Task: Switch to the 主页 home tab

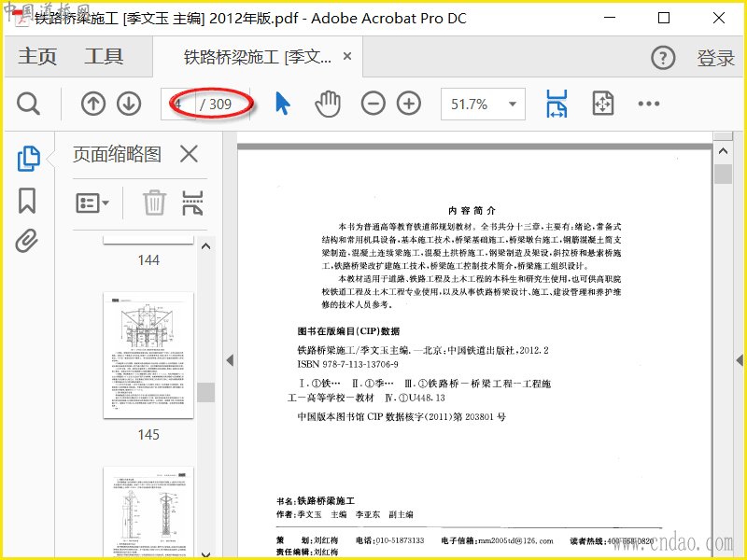Action: click(37, 57)
